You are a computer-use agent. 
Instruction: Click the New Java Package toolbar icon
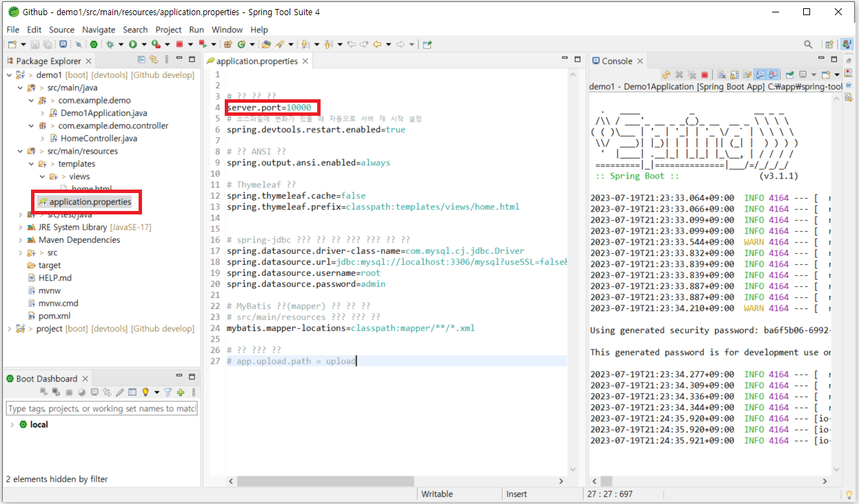click(x=228, y=44)
